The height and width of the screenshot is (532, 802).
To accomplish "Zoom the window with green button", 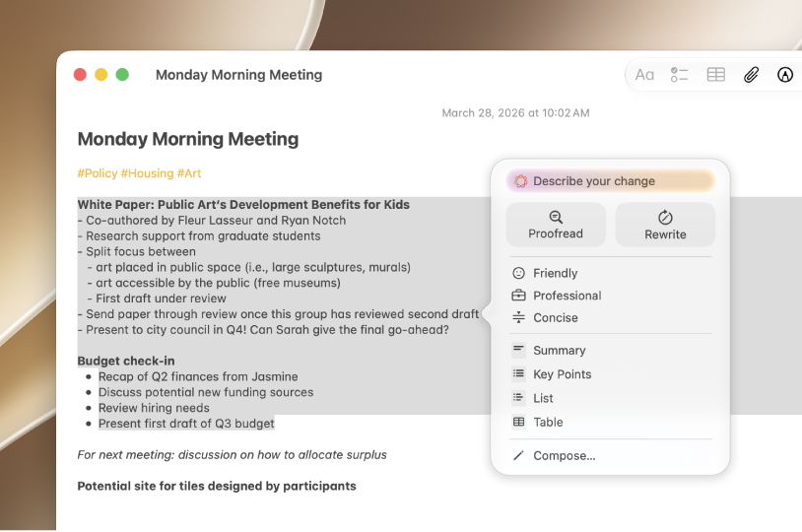I will [x=122, y=75].
